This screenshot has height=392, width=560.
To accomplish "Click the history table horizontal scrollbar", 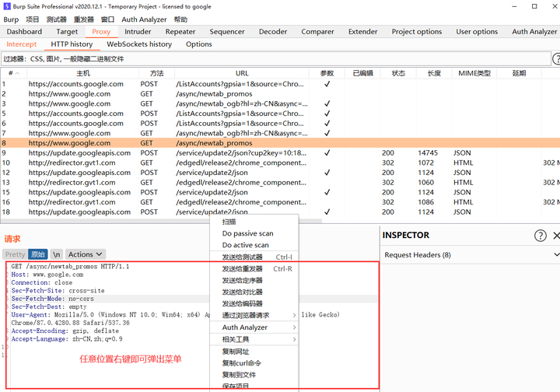I will (x=161, y=221).
